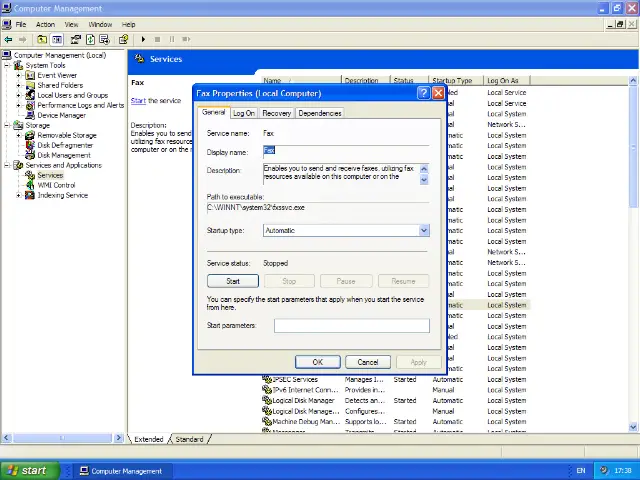Click the Refresh toolbar icon
640x480 pixels.
coord(90,39)
